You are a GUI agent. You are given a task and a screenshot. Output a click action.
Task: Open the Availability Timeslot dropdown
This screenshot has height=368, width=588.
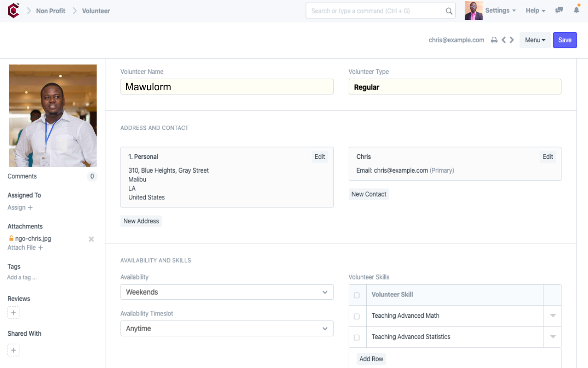pos(227,328)
